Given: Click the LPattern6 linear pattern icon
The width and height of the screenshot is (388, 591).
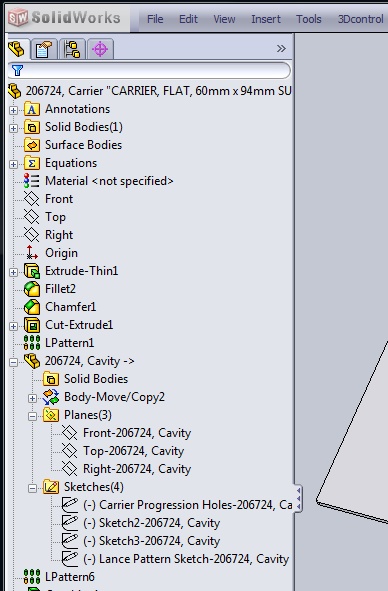Looking at the screenshot, I should tap(32, 577).
